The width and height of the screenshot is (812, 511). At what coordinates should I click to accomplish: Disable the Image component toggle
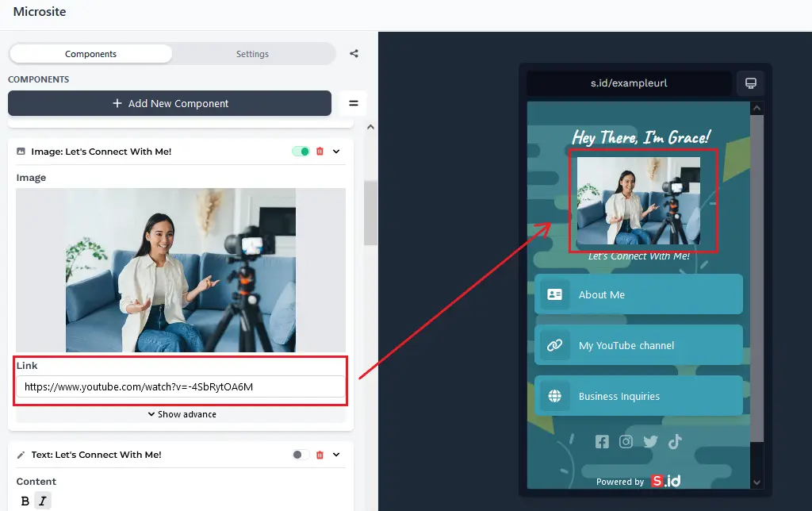tap(301, 152)
